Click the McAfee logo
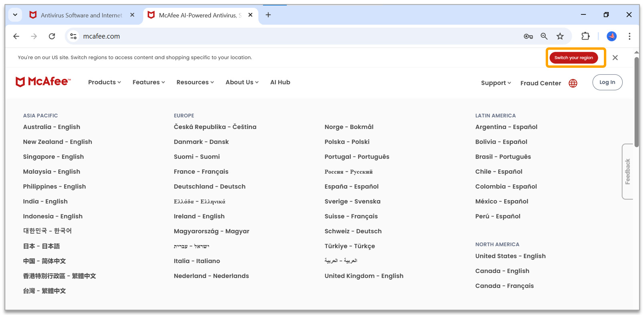The width and height of the screenshot is (644, 315). (43, 82)
